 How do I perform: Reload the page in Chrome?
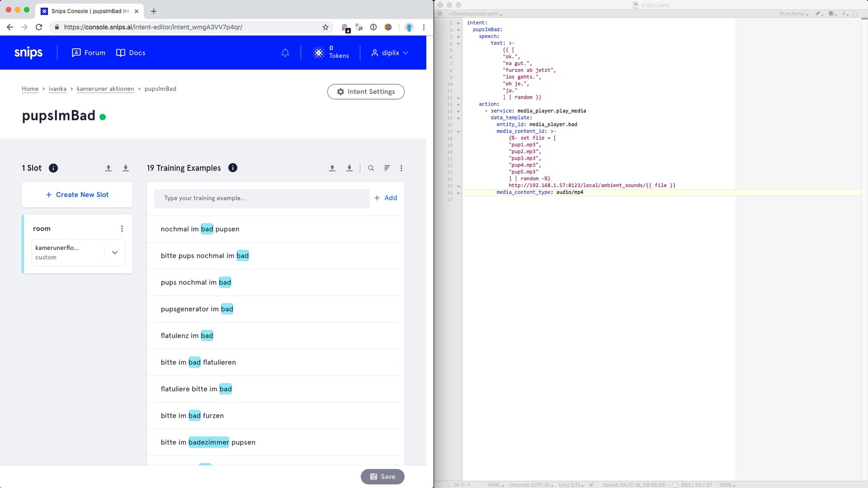pyautogui.click(x=39, y=27)
